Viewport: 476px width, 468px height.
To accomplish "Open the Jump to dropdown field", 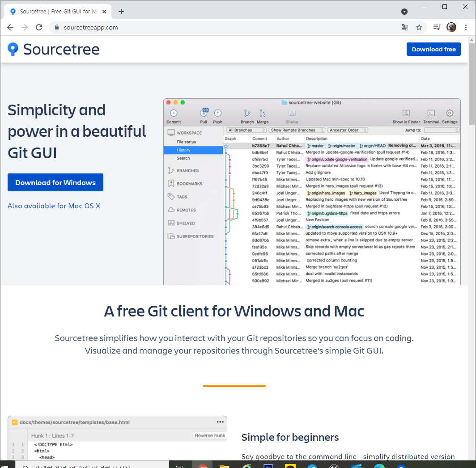I will [x=442, y=130].
